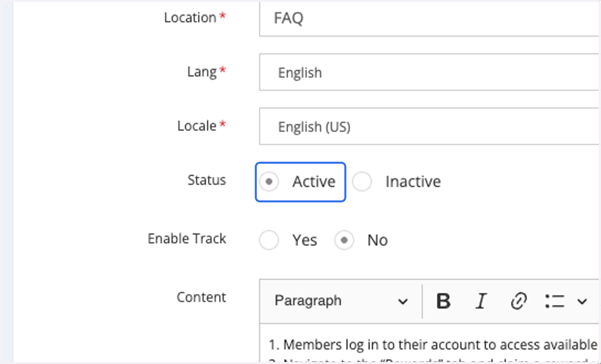Viewport: 601px width, 364px height.
Task: Click the Location field containing FAQ
Action: tap(430, 19)
